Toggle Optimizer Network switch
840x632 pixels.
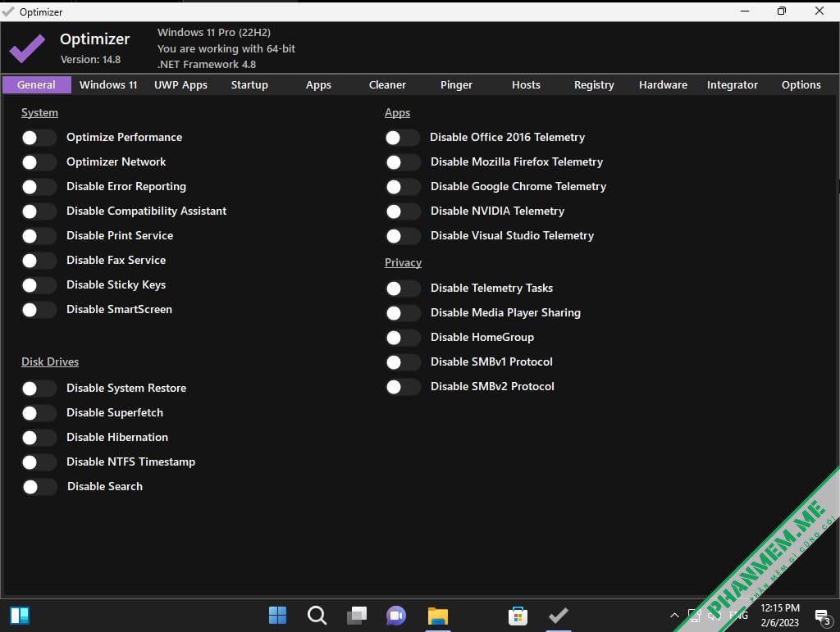click(39, 162)
